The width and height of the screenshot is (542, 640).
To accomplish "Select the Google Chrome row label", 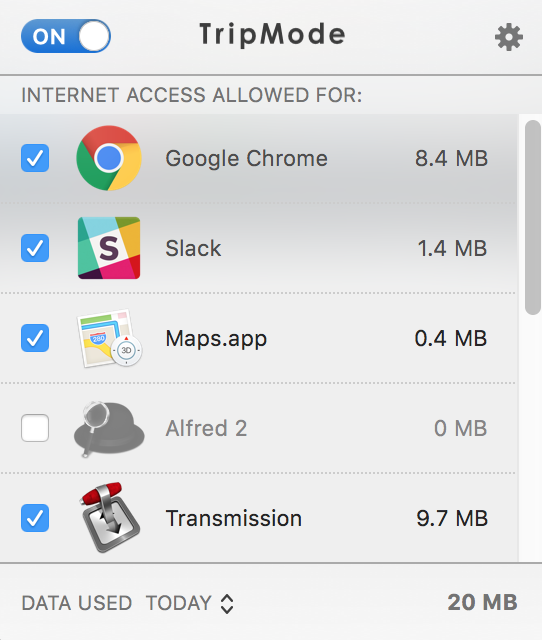I will coord(247,158).
